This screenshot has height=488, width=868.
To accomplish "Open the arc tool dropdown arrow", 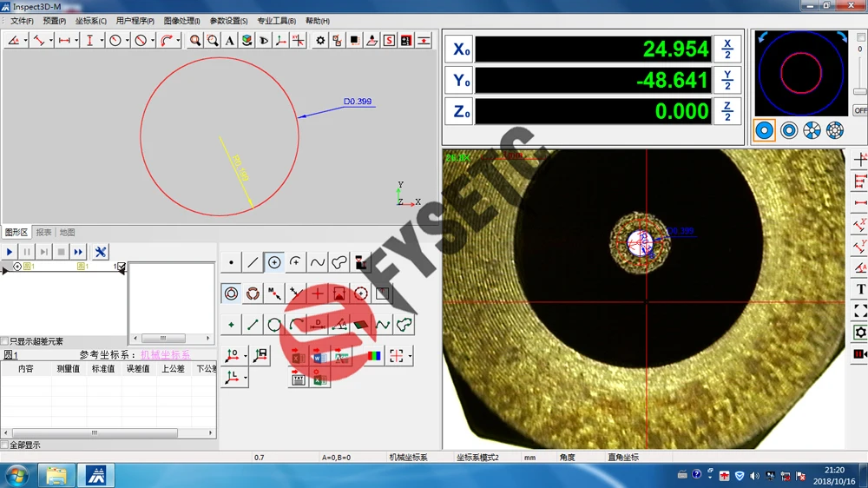I will (x=178, y=41).
